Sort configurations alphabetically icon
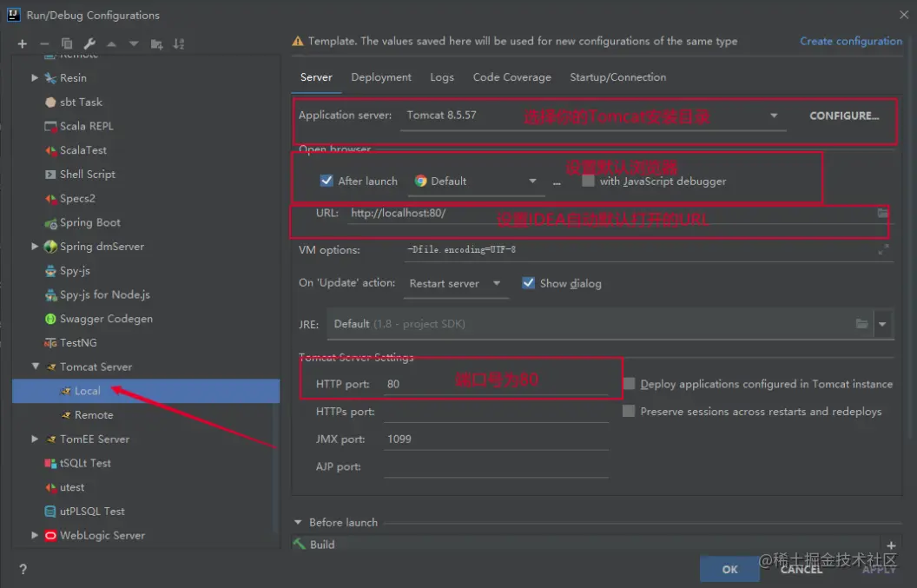This screenshot has width=917, height=588. [x=179, y=44]
